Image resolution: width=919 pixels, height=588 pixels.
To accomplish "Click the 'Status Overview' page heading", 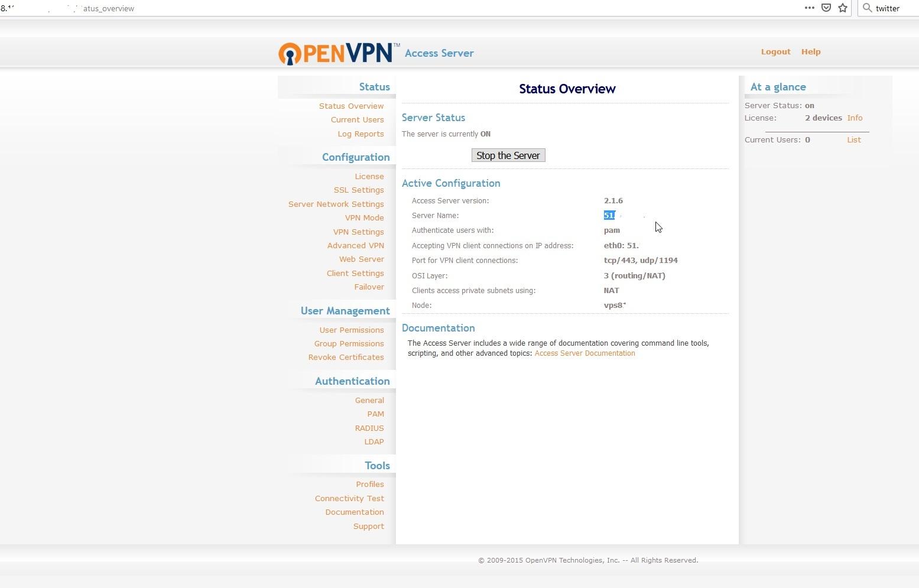I will click(x=567, y=89).
